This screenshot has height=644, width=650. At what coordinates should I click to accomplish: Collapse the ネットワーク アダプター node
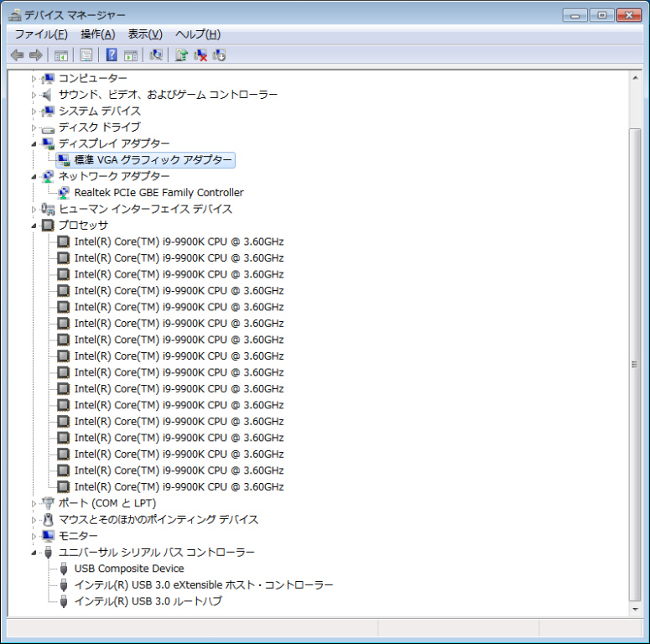coord(34,177)
